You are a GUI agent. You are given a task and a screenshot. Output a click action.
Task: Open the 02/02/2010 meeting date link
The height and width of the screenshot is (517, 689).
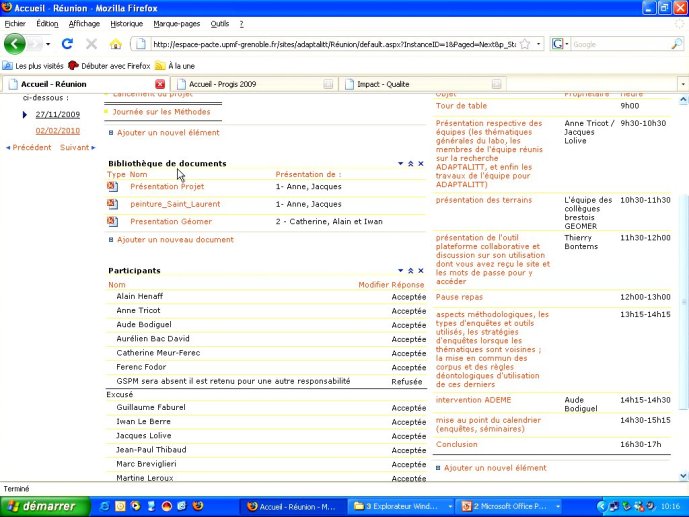(x=58, y=131)
